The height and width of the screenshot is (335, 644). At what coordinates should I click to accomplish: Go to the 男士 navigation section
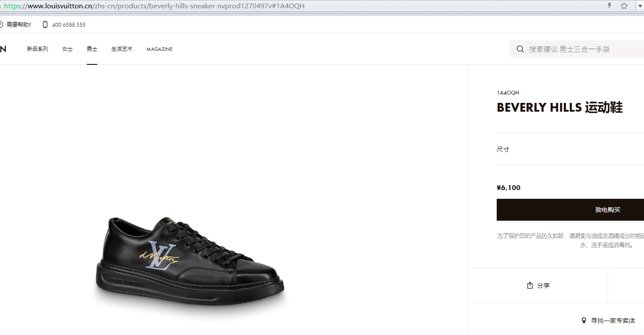tap(92, 49)
